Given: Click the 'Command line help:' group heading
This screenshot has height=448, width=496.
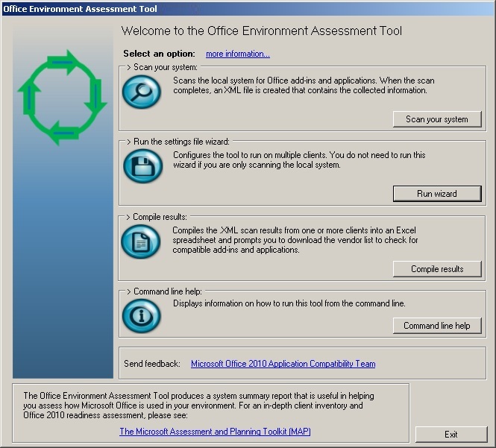Looking at the screenshot, I should pos(164,291).
